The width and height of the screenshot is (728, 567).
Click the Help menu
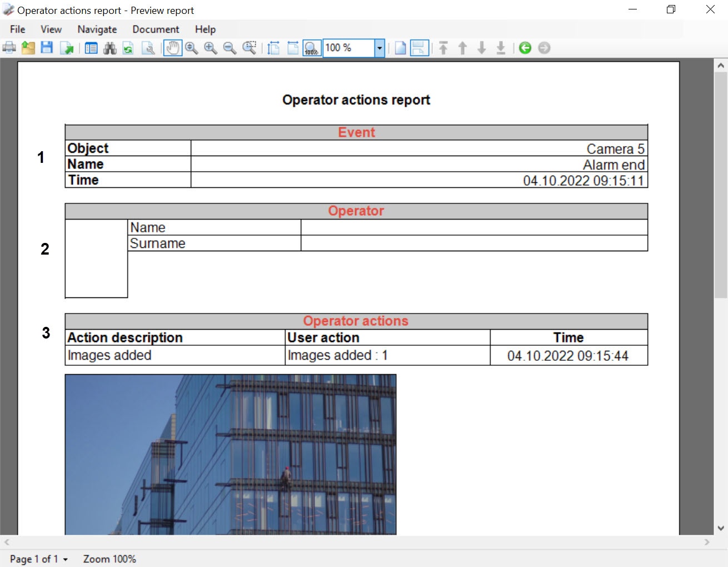[x=205, y=29]
